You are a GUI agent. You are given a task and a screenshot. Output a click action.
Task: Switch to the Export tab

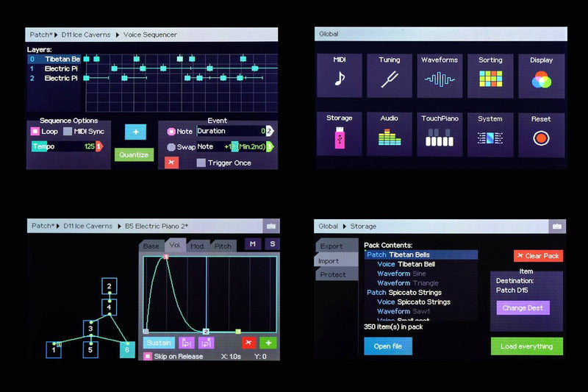[331, 246]
